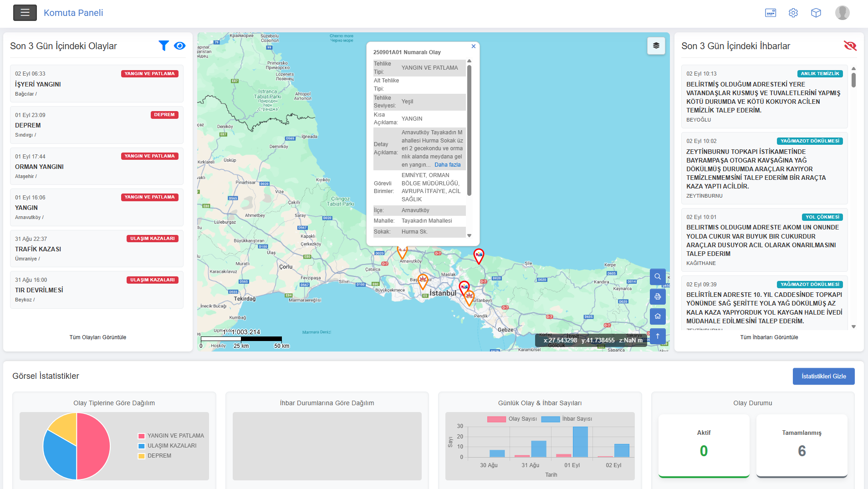Open 02 Eyl 10:02 YAĞ/MAZOT DÖKÜLMESİ report

(764, 168)
